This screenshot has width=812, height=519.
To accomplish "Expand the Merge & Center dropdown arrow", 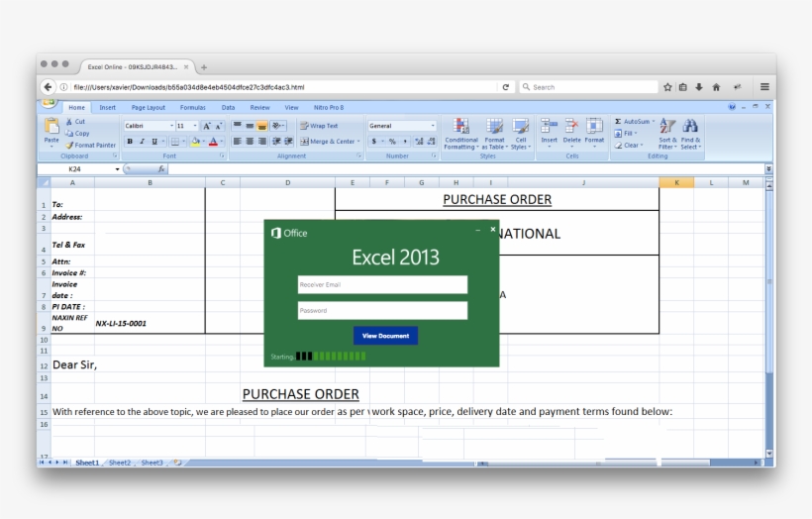I will 358,142.
